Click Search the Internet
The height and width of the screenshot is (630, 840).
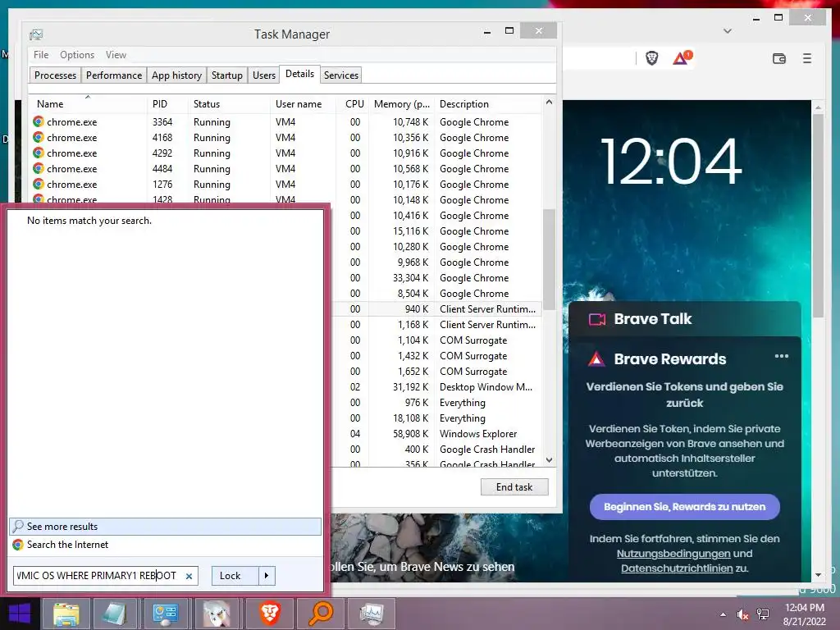(165, 545)
